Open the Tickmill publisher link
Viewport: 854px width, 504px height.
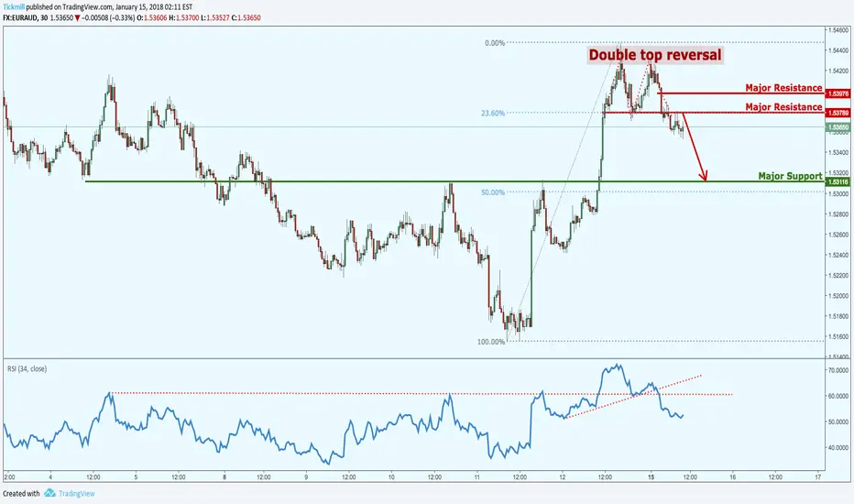coord(14,7)
